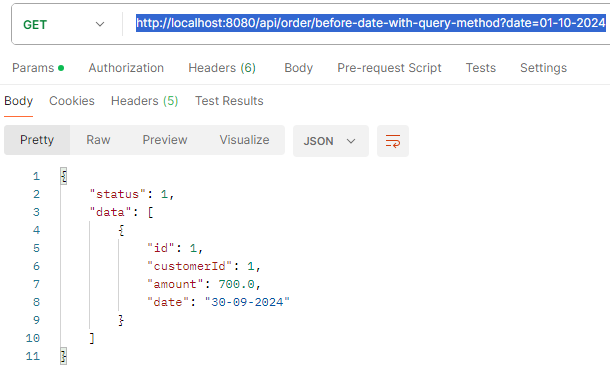Open the Authorization tab

coord(126,68)
